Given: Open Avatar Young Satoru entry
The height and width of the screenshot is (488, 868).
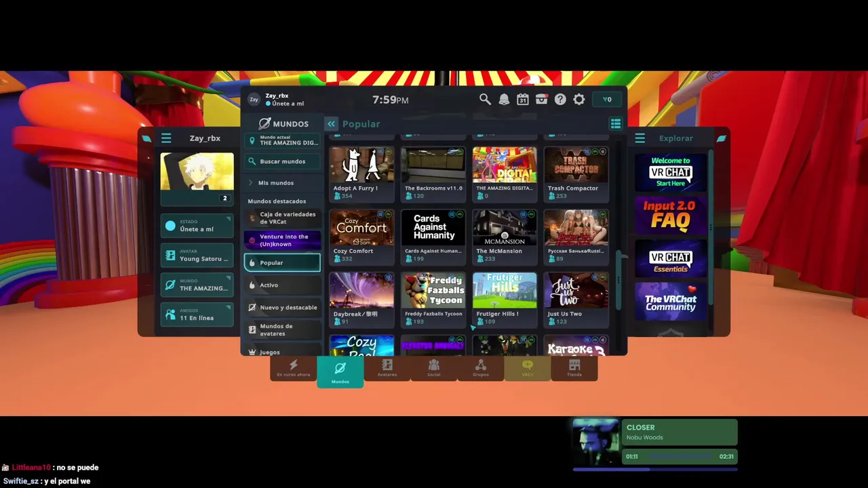Looking at the screenshot, I should tap(197, 256).
